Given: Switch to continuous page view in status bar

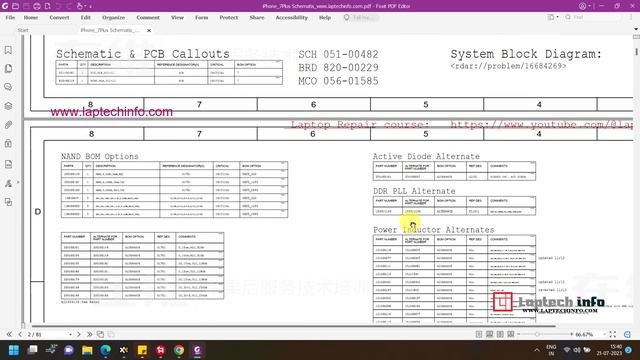Looking at the screenshot, I should [489, 334].
